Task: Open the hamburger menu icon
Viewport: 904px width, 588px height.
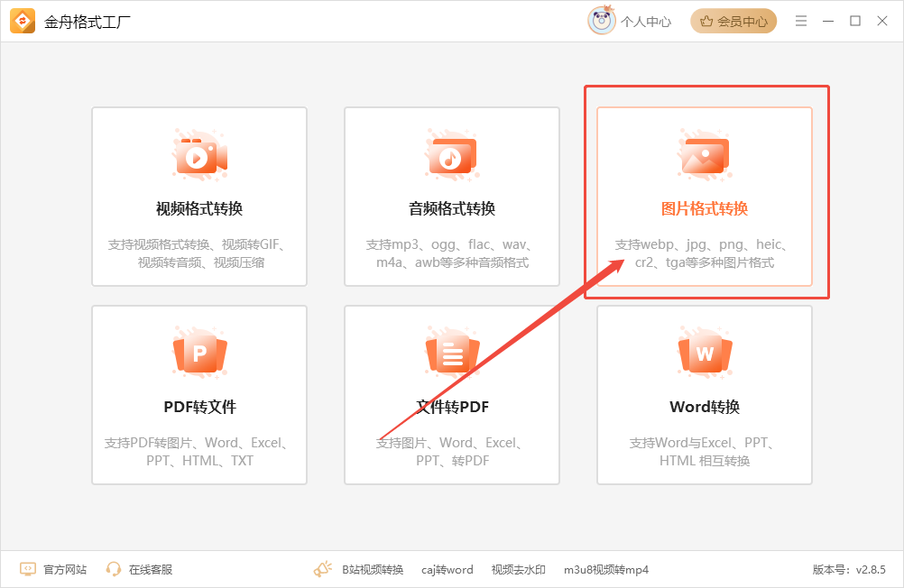Action: [801, 22]
